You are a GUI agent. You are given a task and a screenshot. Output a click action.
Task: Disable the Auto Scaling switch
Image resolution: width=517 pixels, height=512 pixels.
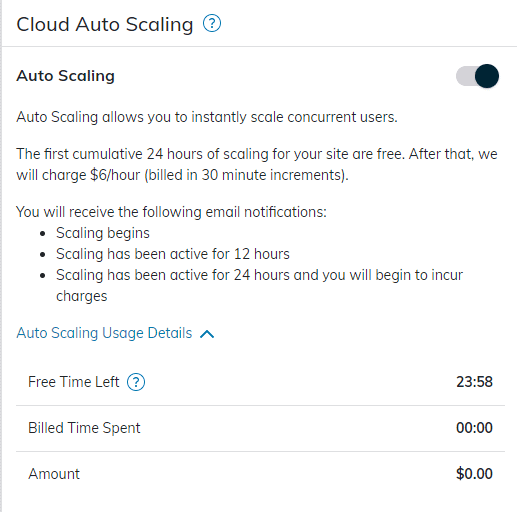[477, 76]
